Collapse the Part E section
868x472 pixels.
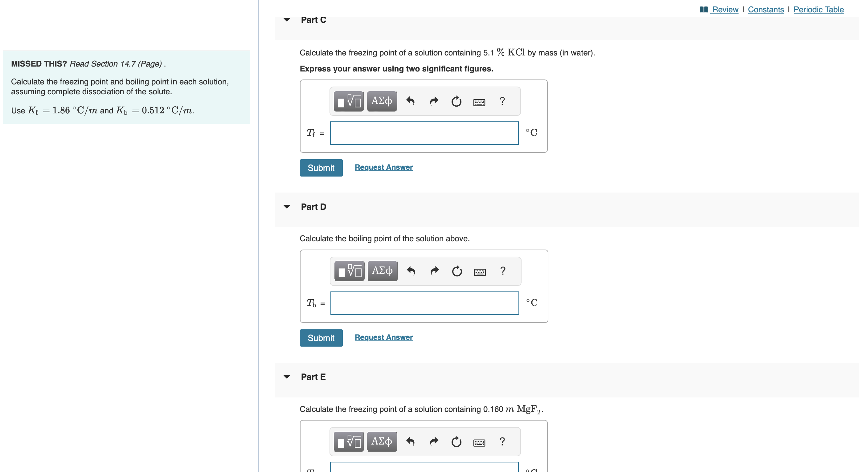click(x=286, y=377)
